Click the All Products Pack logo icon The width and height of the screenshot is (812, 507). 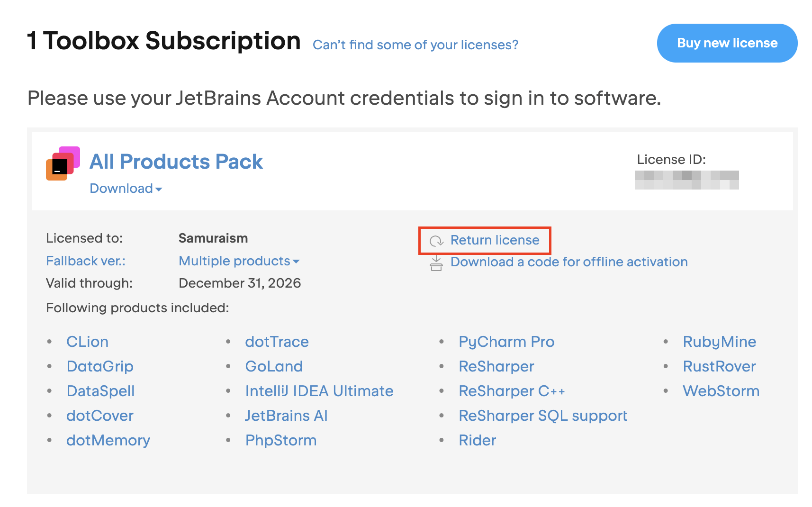click(63, 163)
